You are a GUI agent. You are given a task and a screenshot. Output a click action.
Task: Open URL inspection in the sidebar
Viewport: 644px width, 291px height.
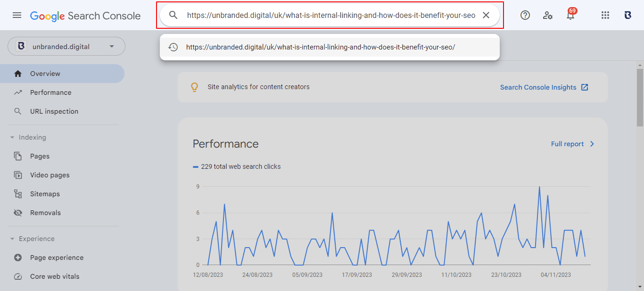[62, 111]
